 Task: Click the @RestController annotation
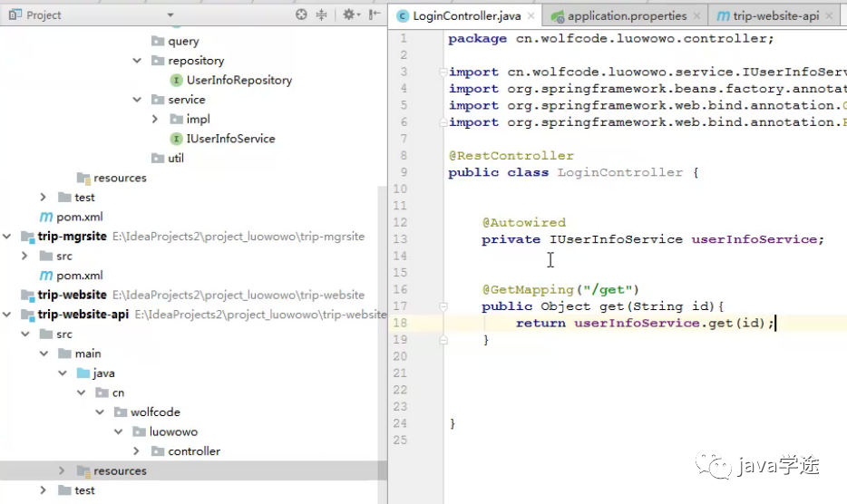(x=511, y=156)
